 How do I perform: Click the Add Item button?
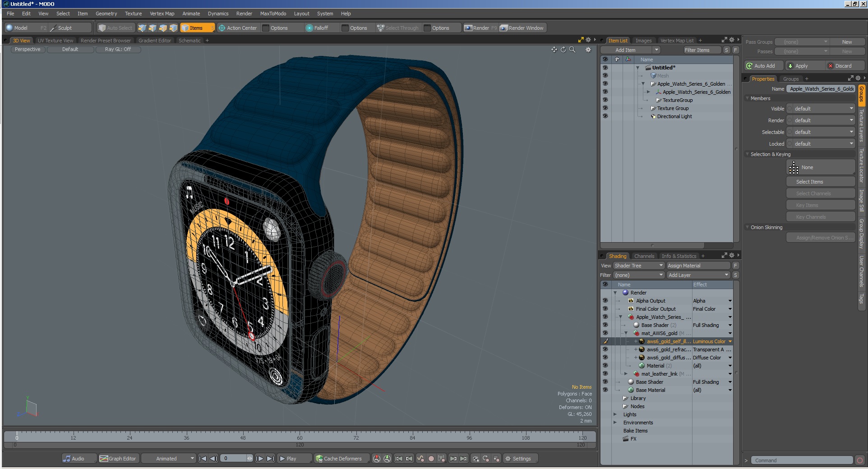[626, 50]
